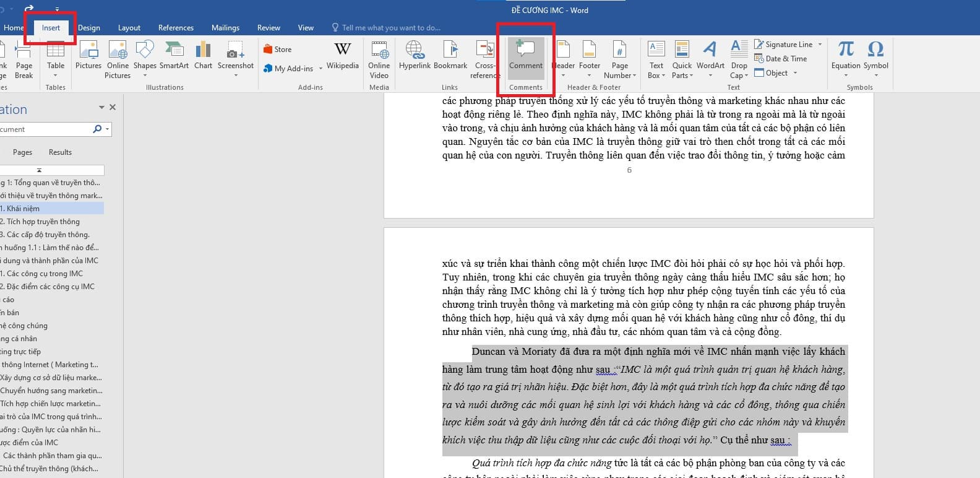Jump to heading 'Xây dựng cơ sở dữ liệu marke...'

52,378
